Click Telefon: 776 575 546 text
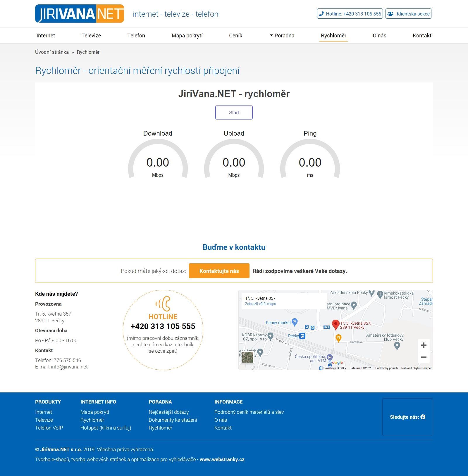Viewport: 468px width, 476px height. (58, 360)
